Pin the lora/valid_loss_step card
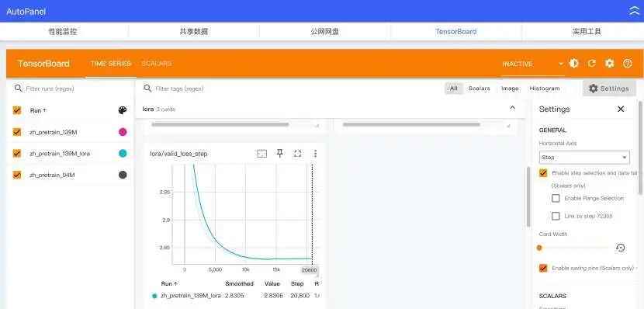Image resolution: width=644 pixels, height=309 pixels. click(279, 153)
